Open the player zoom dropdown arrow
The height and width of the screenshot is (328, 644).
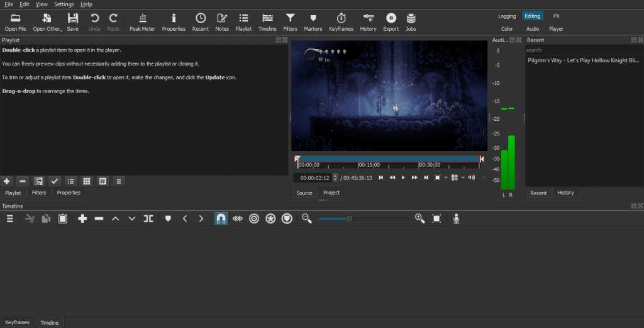[446, 178]
